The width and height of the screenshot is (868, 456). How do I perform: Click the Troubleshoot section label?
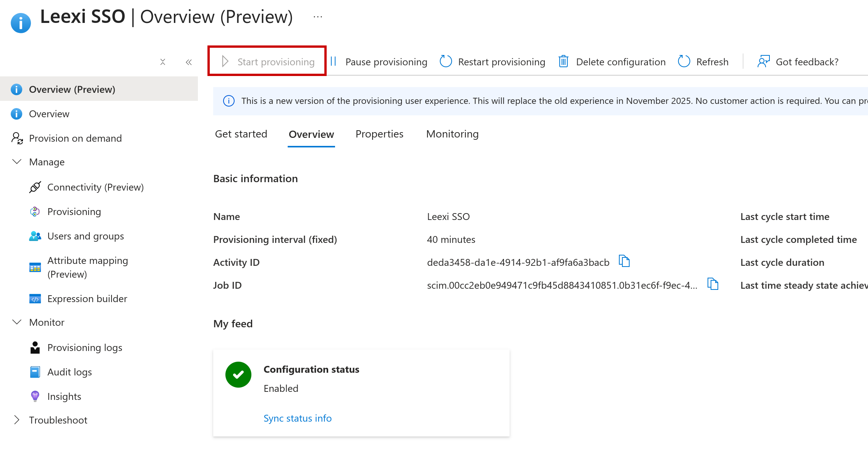click(x=58, y=420)
